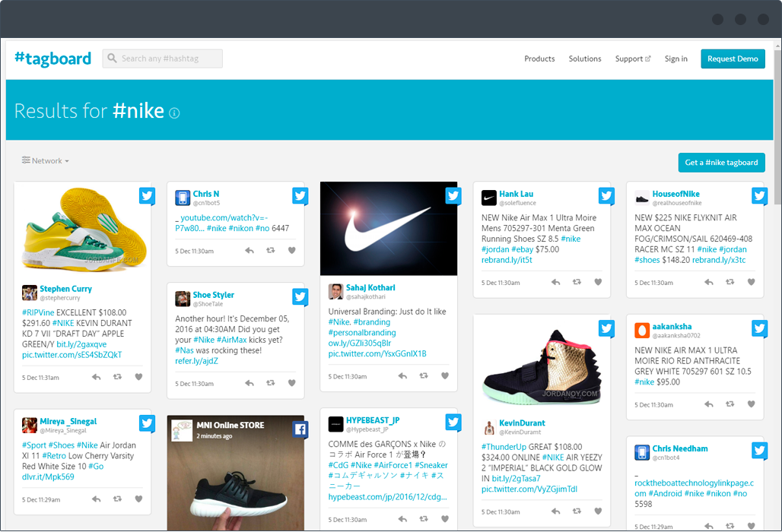Click Twitter icon on HouseofNike post
782x532 pixels.
point(759,196)
